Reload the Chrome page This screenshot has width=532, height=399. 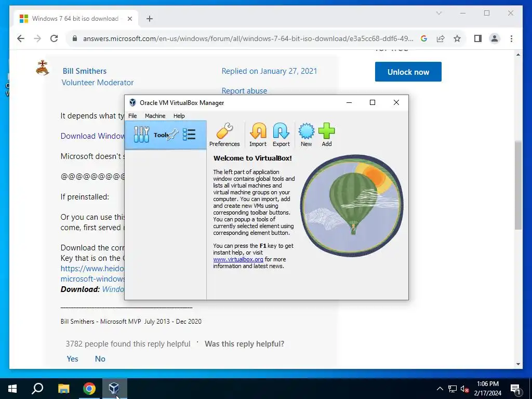(54, 38)
